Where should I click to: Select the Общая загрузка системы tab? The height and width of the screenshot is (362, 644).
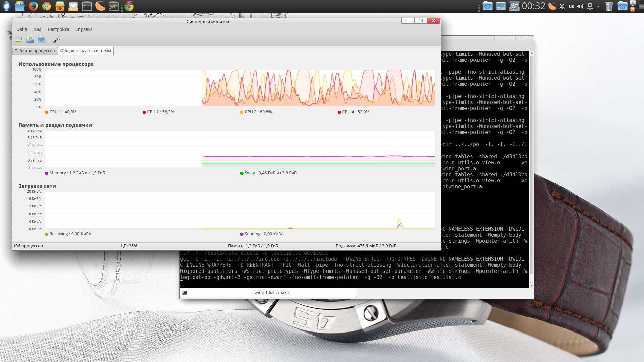click(86, 51)
